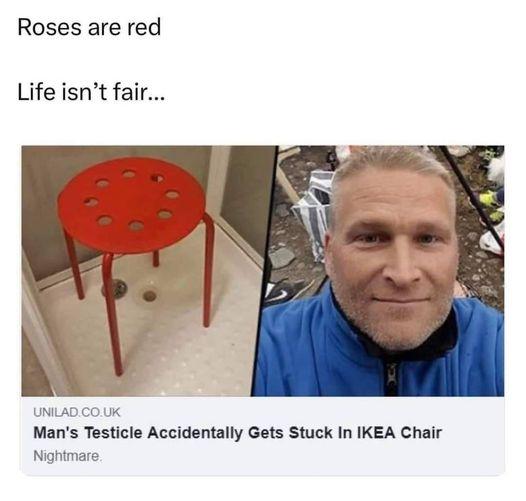Click the UNILAD.CO.UK source domain
This screenshot has width=526, height=501.
[76, 412]
